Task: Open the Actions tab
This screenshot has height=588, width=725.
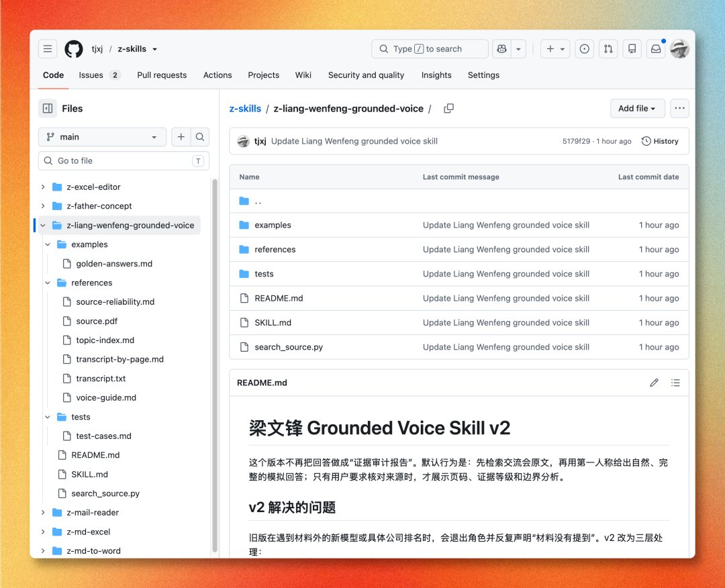Action: click(x=217, y=75)
